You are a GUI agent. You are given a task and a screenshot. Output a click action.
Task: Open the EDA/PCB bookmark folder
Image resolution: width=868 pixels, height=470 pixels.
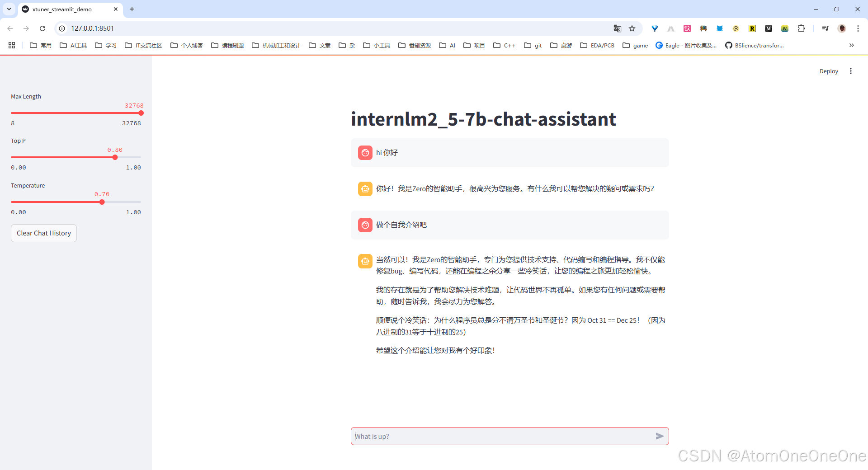point(597,45)
